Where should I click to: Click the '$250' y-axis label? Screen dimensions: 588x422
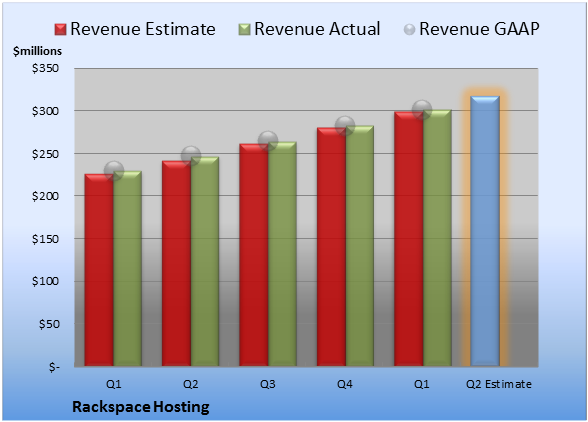[x=45, y=154]
